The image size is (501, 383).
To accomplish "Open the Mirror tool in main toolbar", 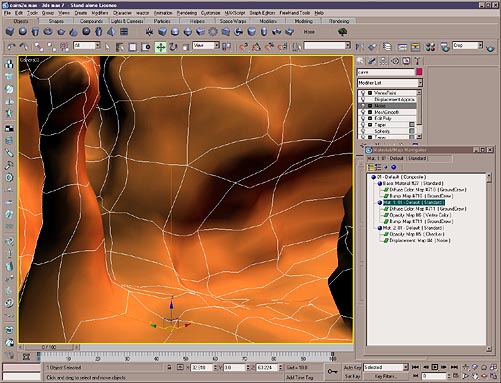I will click(359, 47).
